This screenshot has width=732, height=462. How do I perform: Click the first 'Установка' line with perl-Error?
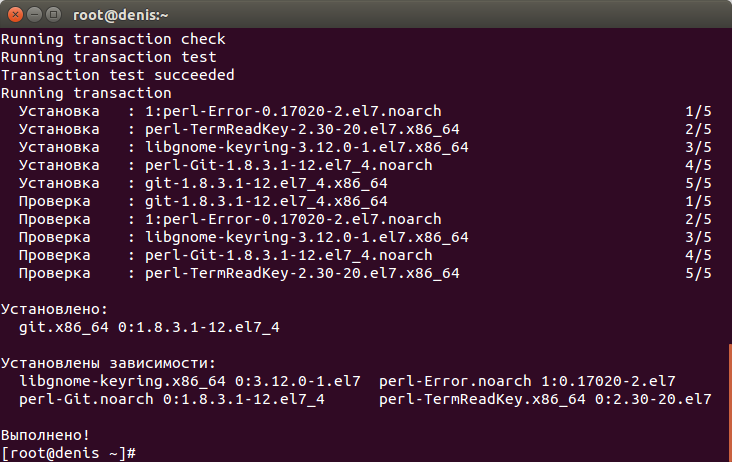coord(365,111)
